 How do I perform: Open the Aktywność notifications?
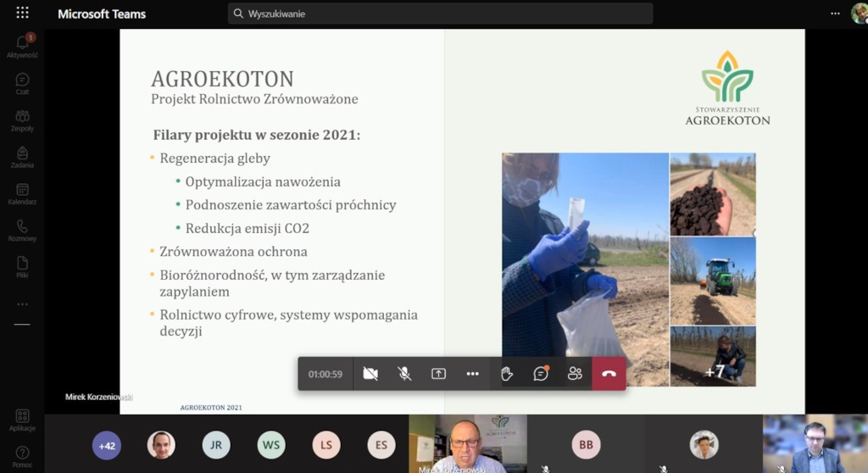(22, 47)
